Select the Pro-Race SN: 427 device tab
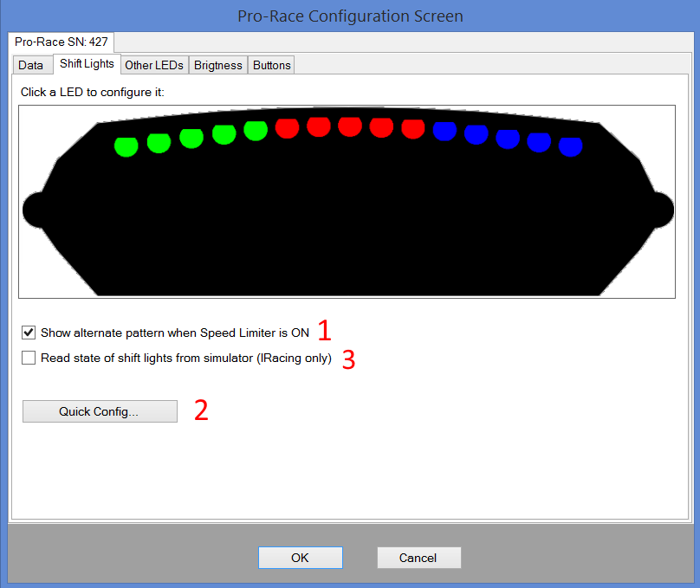This screenshot has height=588, width=700. (62, 42)
